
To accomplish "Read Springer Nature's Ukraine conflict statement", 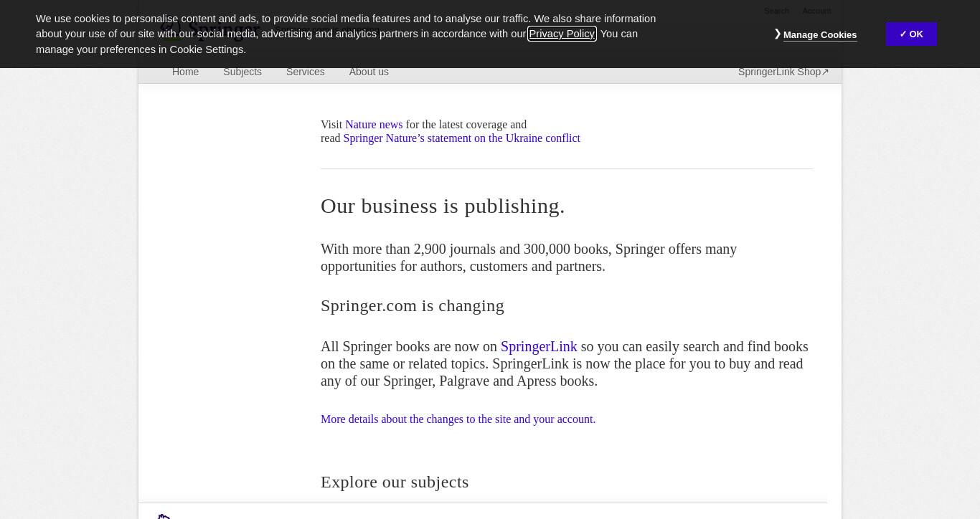I will point(461,138).
